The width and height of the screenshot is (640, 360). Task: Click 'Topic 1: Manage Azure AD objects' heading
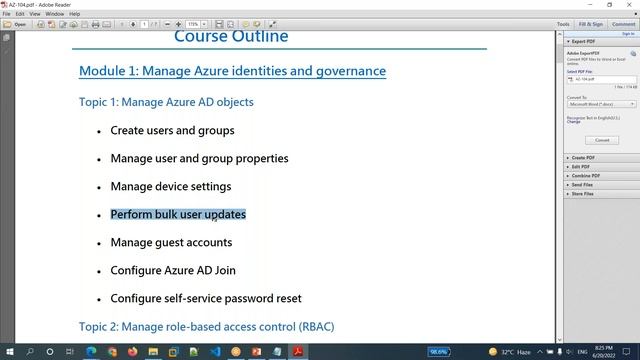coord(166,102)
